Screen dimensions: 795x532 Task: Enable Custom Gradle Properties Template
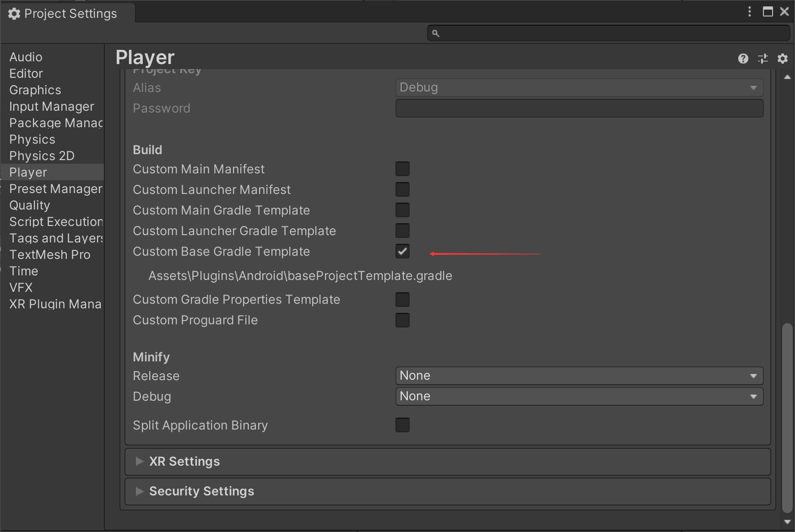point(402,299)
